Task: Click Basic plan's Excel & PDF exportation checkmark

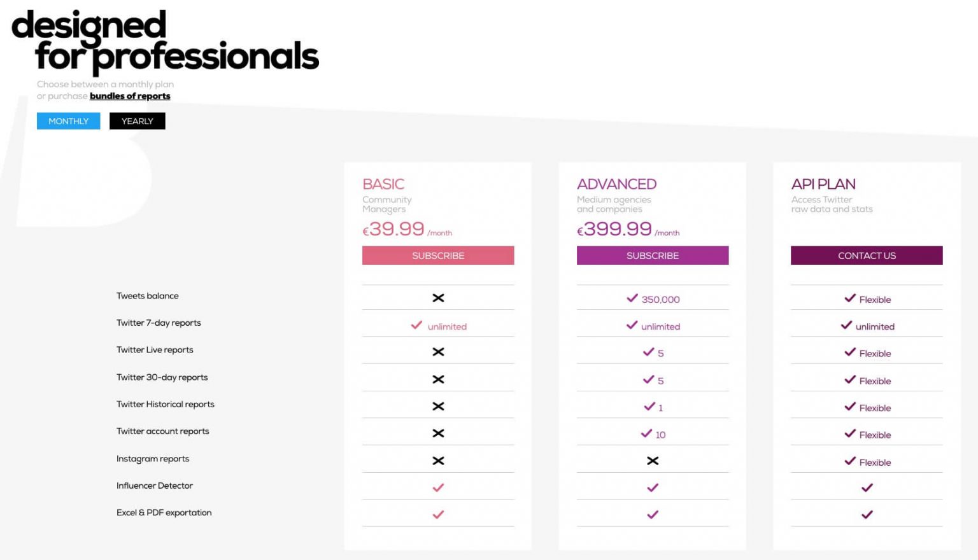Action: click(438, 515)
